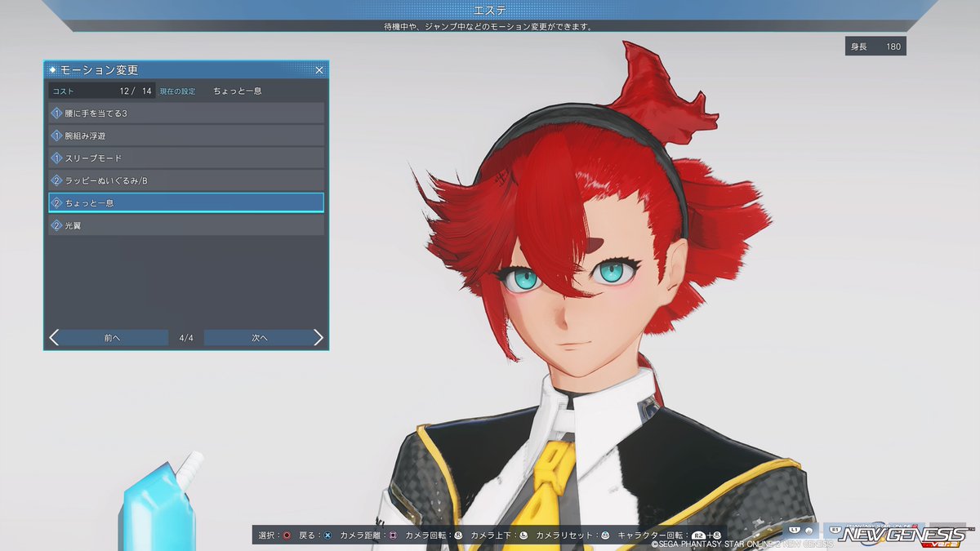Viewport: 980px width, 551px height.
Task: Click the current setting ちょっと一息 text
Action: pyautogui.click(x=238, y=91)
